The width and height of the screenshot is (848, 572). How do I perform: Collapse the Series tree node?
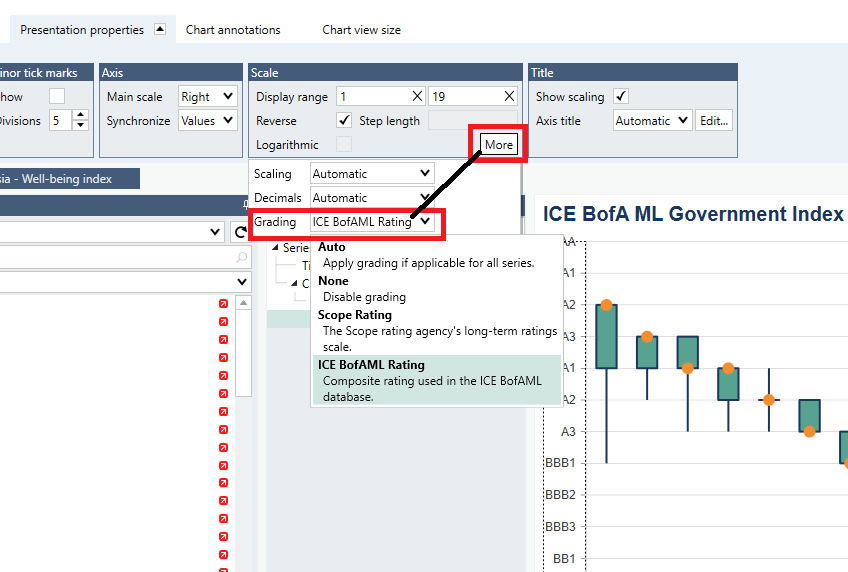click(275, 248)
